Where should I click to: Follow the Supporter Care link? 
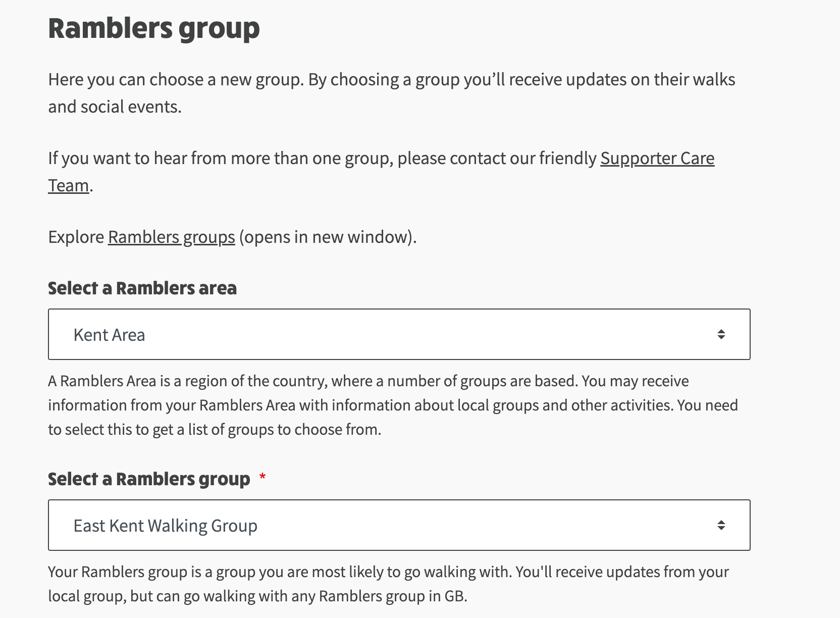click(x=657, y=159)
